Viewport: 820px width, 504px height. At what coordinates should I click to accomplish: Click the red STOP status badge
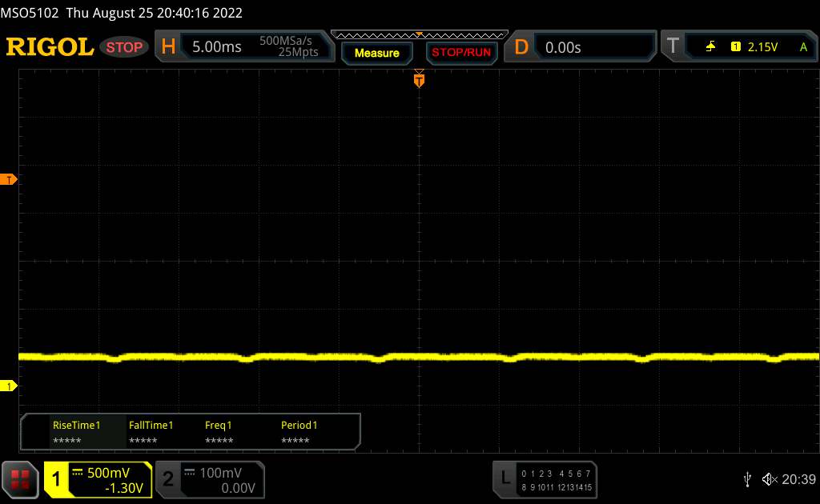click(124, 47)
